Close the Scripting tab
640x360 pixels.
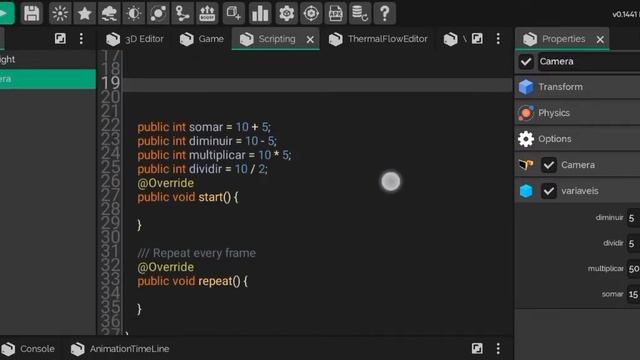pos(310,40)
